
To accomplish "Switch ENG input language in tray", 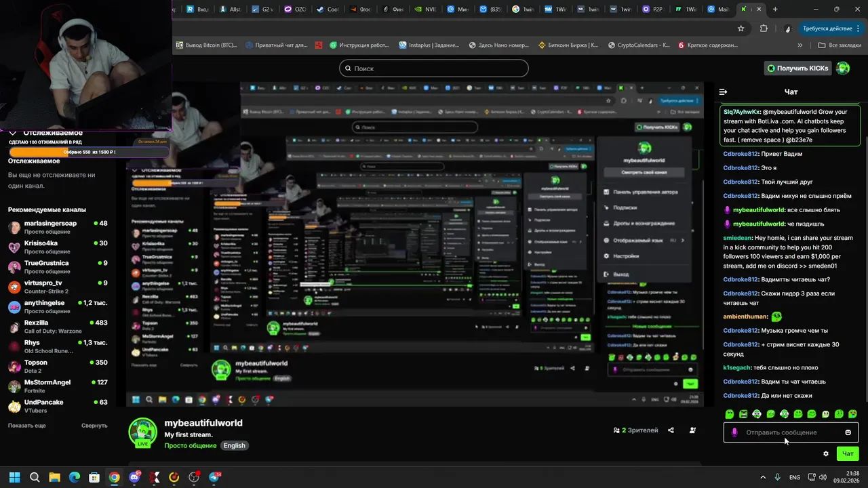I will pyautogui.click(x=795, y=477).
